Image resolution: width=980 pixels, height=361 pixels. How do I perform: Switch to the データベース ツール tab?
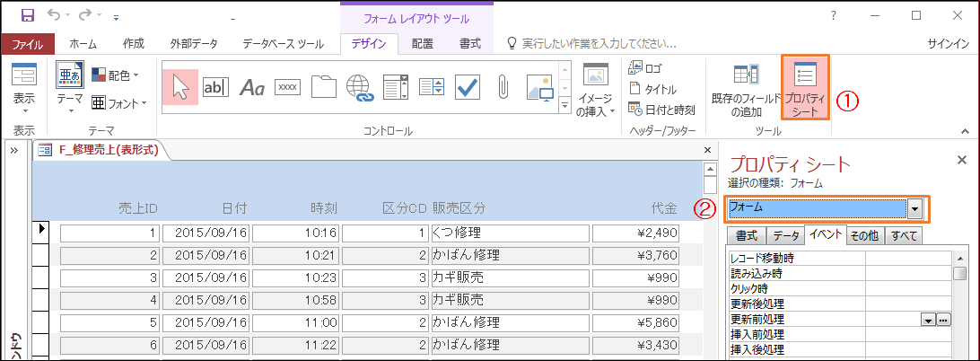[283, 44]
